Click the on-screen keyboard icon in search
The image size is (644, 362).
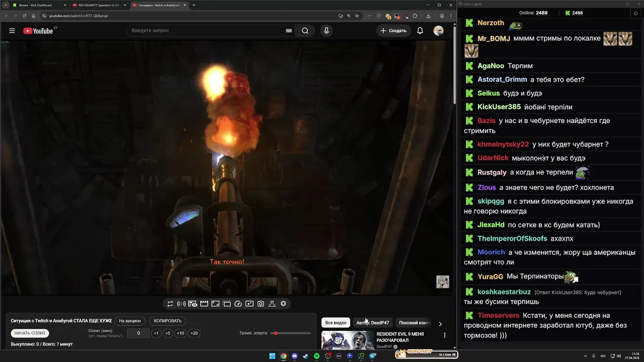(x=289, y=31)
